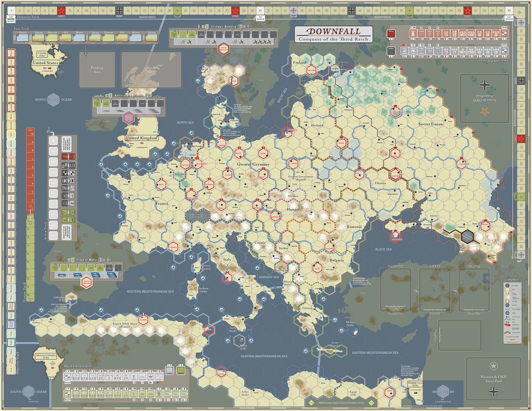Click the first Winter 1942 box on Turn Track

click(23, 37)
